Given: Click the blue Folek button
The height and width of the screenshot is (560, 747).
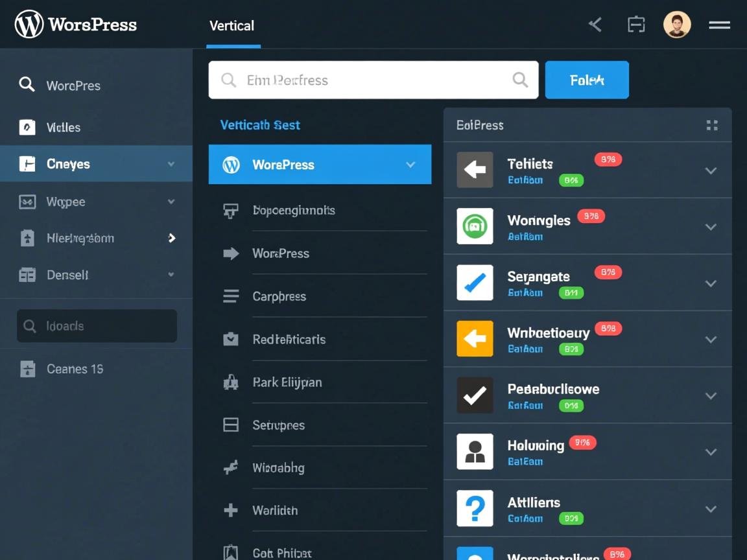Looking at the screenshot, I should tap(586, 80).
